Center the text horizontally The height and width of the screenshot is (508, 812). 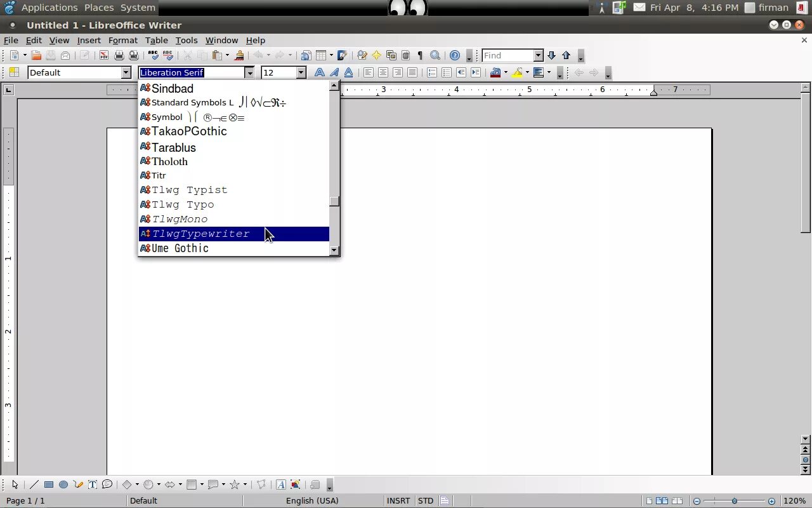pos(383,72)
